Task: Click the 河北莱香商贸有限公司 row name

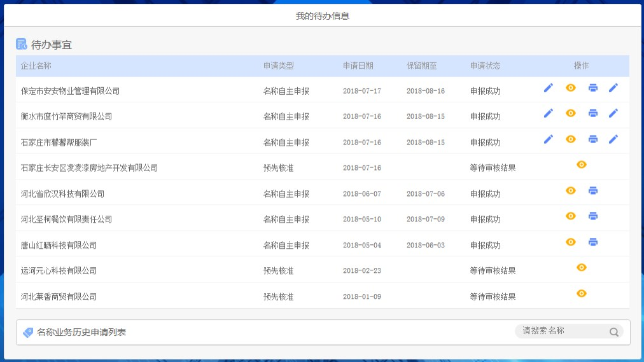Action: [59, 296]
